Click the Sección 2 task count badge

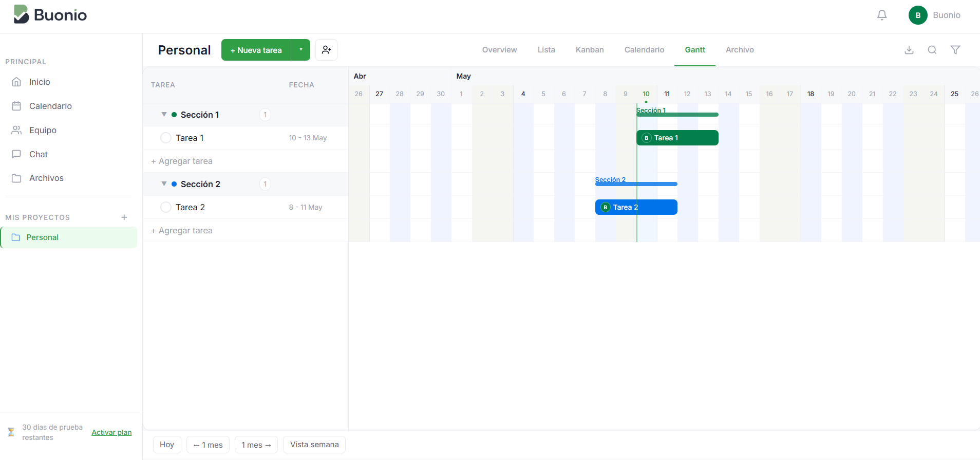tap(265, 184)
